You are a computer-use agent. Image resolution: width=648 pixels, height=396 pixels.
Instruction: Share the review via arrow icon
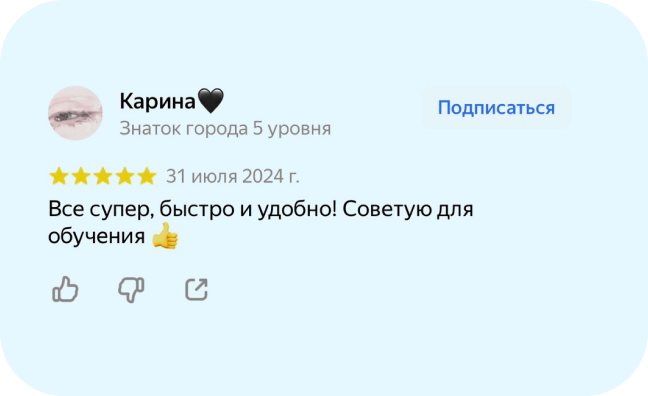196,289
